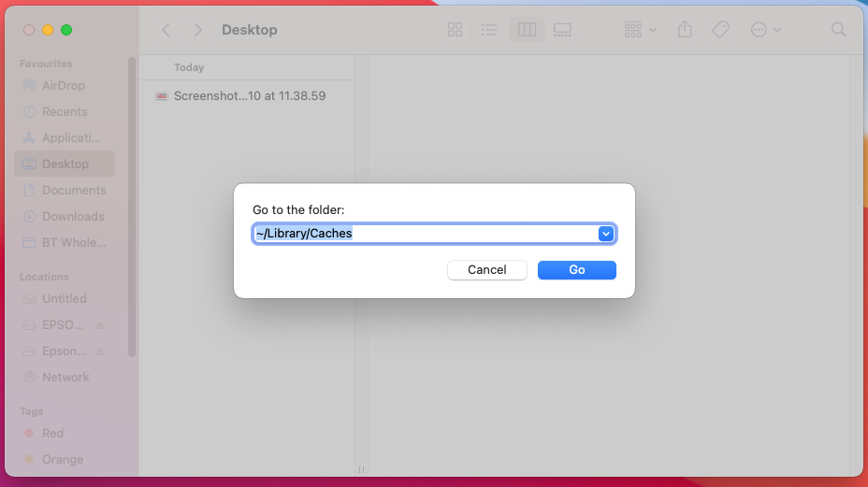Select AirDrop in the sidebar
This screenshot has height=487, width=868.
click(x=65, y=86)
